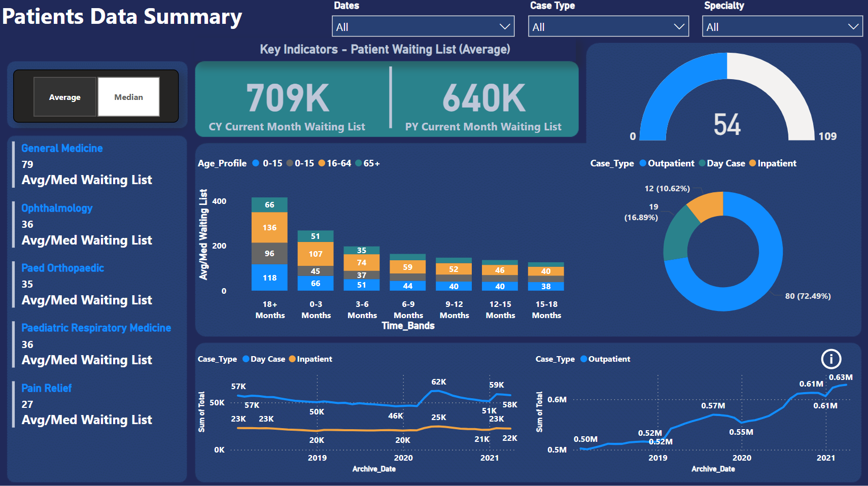Click Inpatient legend dot in line chart
868x486 pixels.
(292, 359)
